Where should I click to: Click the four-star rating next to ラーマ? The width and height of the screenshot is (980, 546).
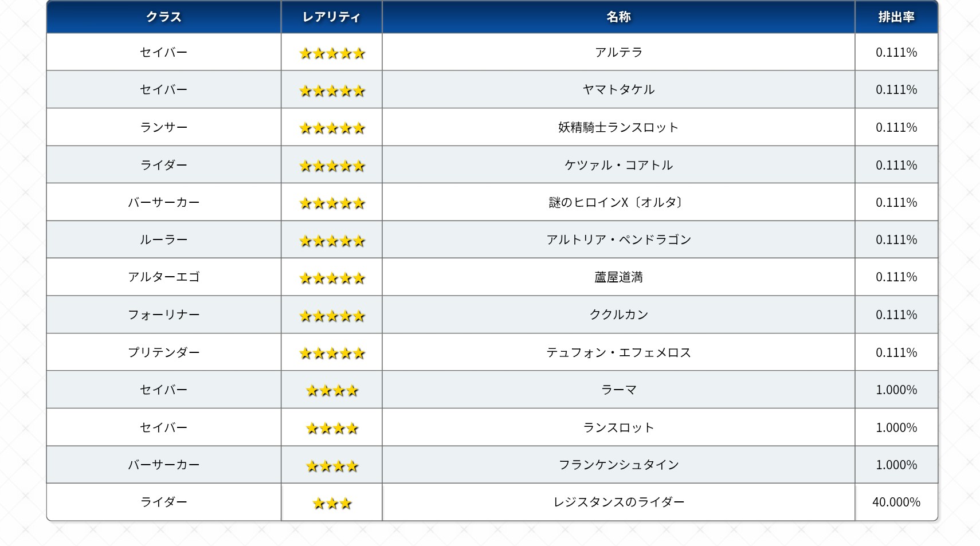(x=332, y=391)
